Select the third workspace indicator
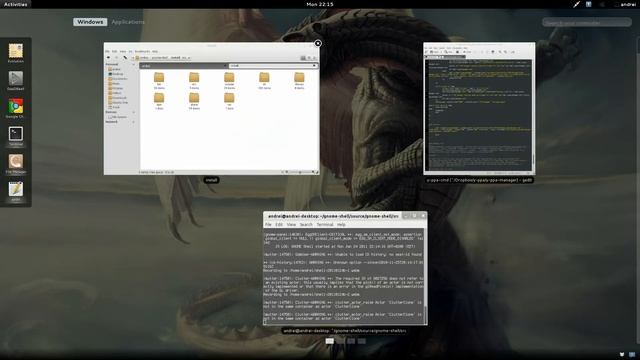 pyautogui.click(x=351, y=341)
